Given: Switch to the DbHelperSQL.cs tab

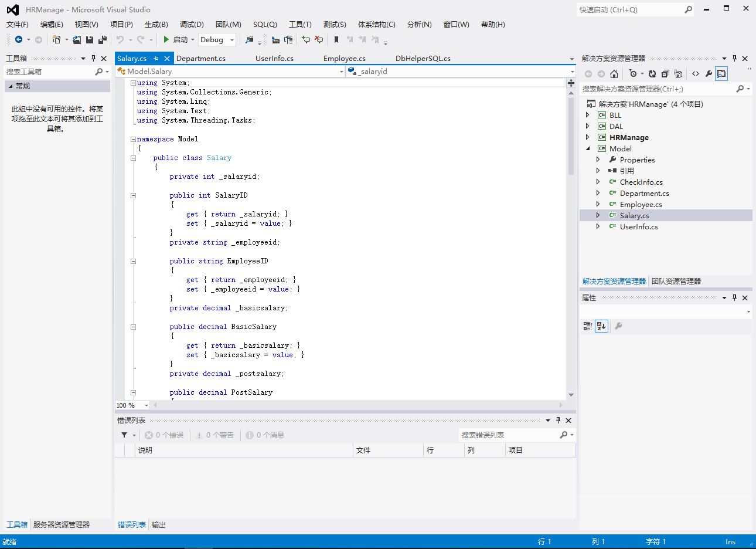Looking at the screenshot, I should (423, 59).
